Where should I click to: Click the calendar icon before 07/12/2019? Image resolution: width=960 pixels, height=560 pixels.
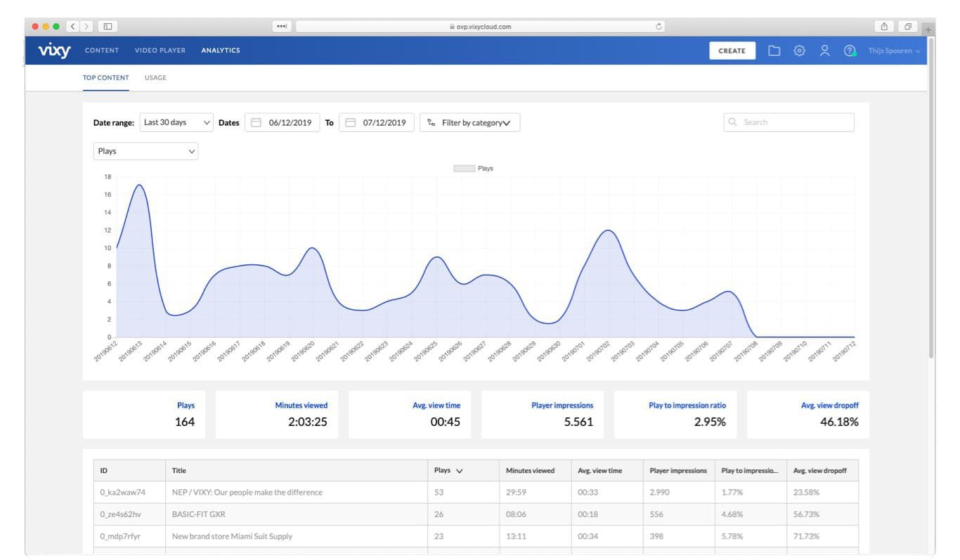[x=350, y=122]
